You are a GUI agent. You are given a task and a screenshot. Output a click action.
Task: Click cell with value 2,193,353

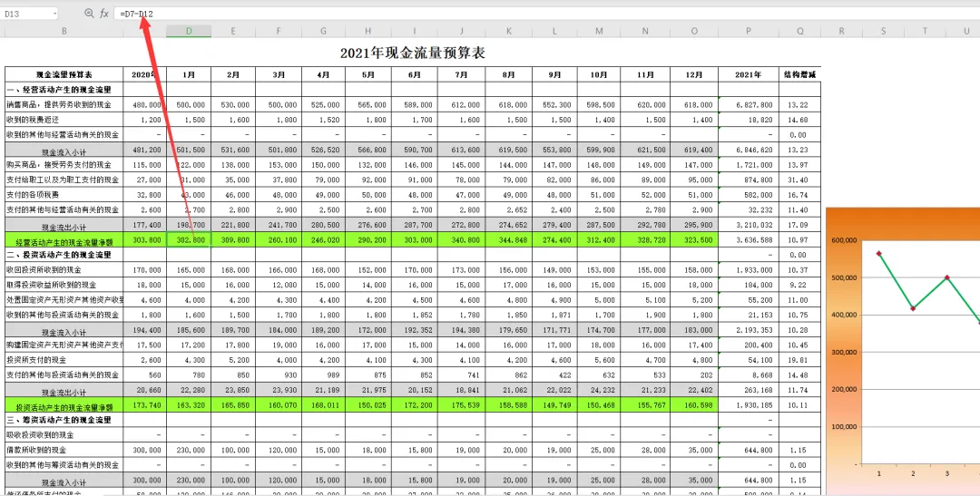[x=748, y=330]
